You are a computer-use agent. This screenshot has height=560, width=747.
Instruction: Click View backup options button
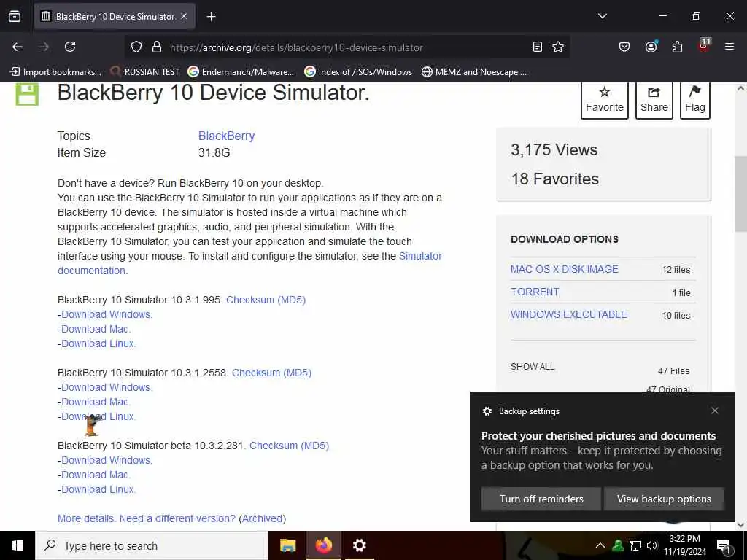(664, 499)
